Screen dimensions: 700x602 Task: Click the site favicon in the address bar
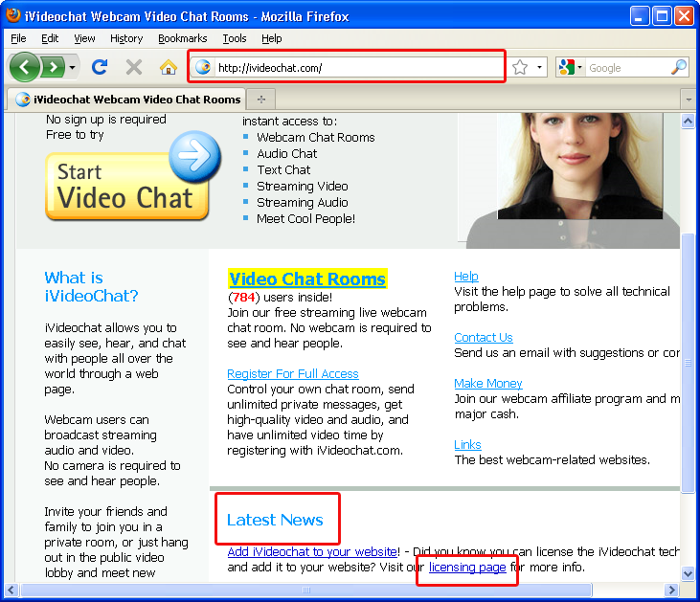click(203, 67)
